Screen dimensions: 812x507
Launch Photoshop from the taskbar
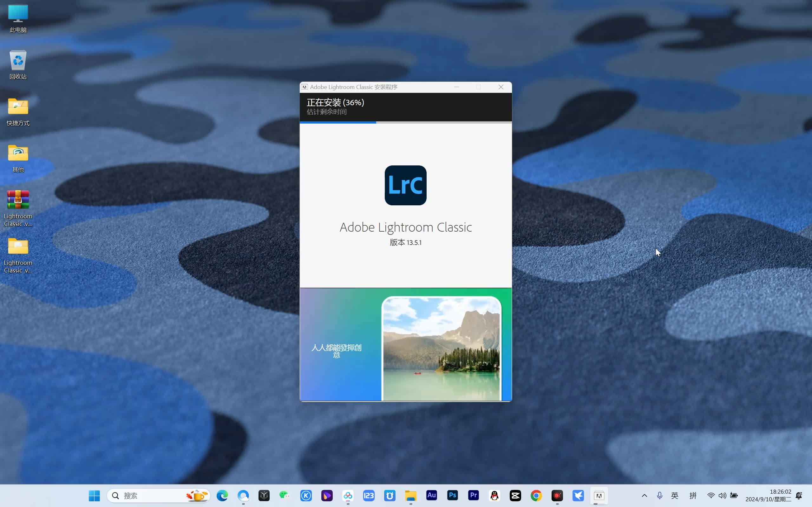[452, 495]
